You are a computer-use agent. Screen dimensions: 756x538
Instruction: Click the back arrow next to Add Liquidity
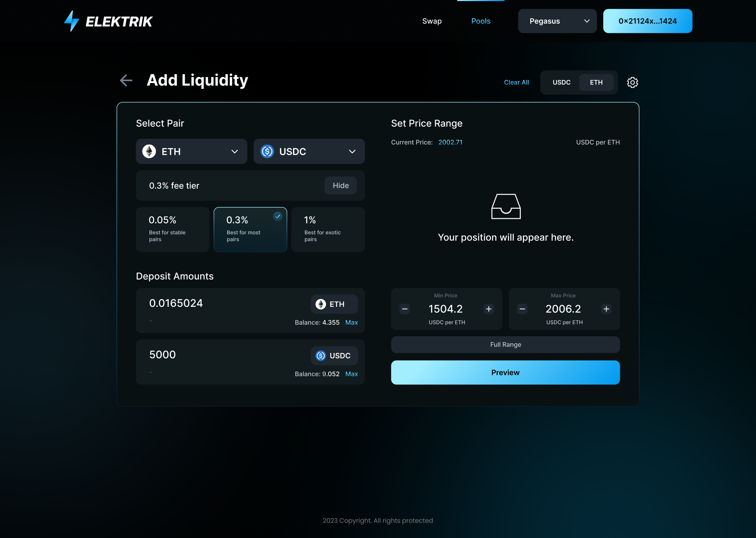pos(126,81)
